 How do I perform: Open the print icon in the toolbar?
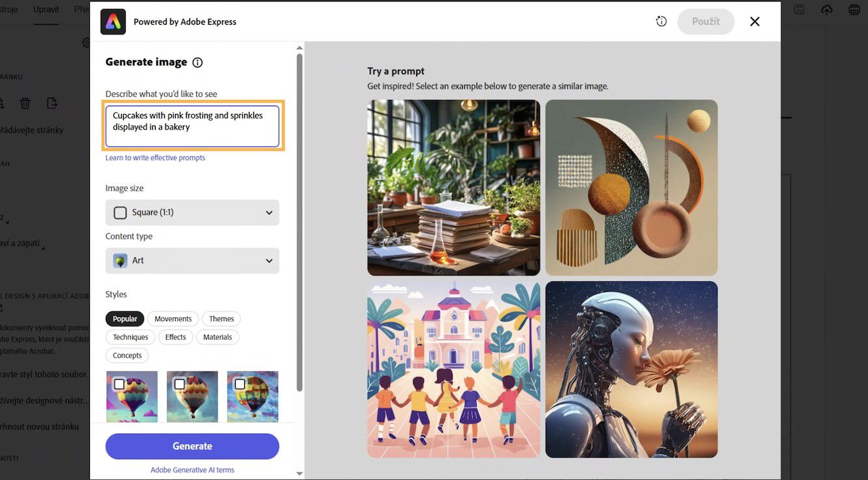click(854, 9)
